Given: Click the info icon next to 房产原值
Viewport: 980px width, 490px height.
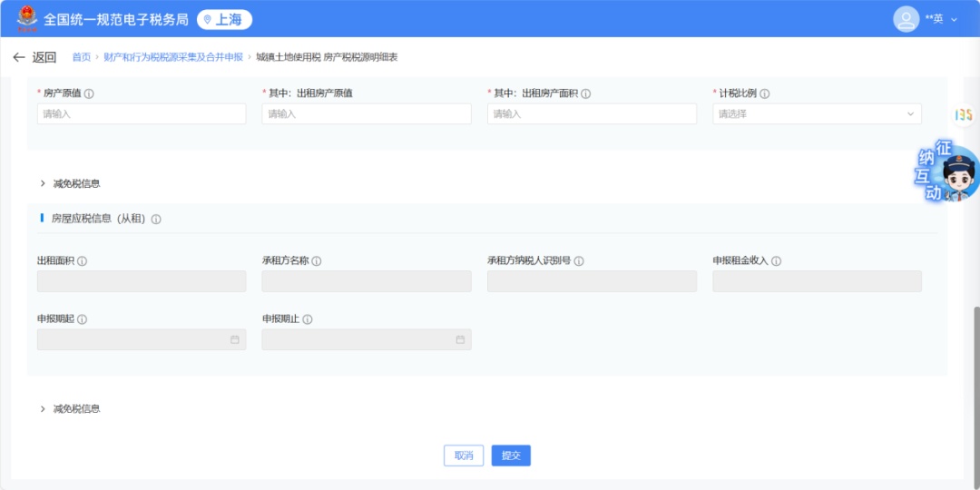Looking at the screenshot, I should click(89, 93).
